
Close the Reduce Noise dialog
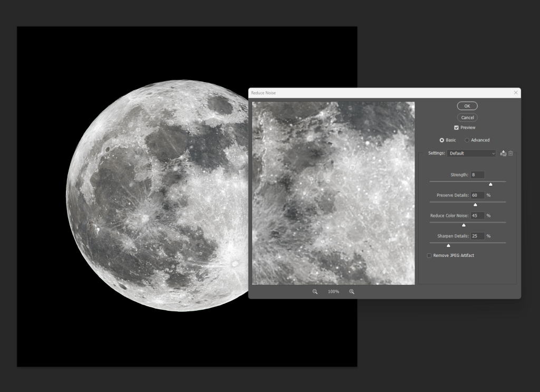[x=515, y=93]
